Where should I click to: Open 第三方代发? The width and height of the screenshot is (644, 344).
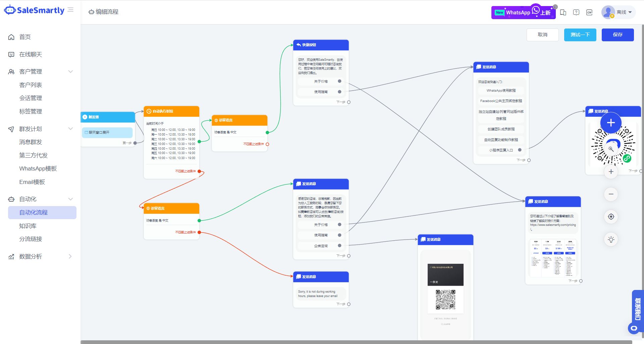(34, 155)
